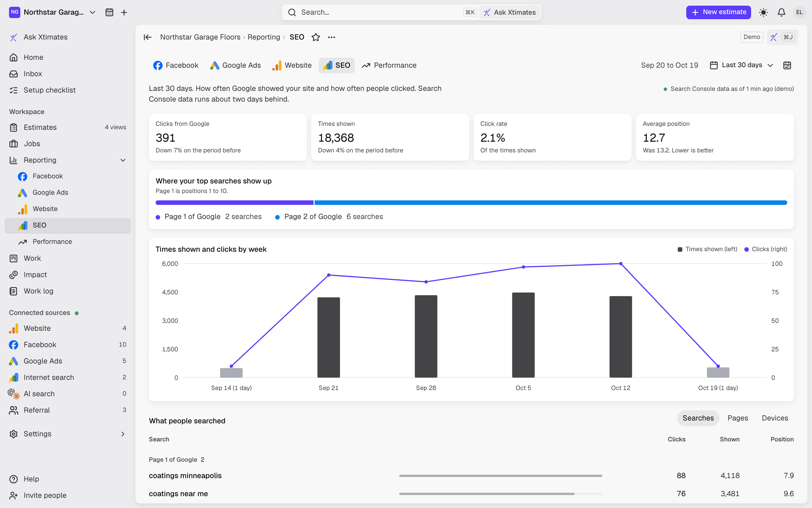This screenshot has width=812, height=508.
Task: Click the Demo badge
Action: pos(752,37)
